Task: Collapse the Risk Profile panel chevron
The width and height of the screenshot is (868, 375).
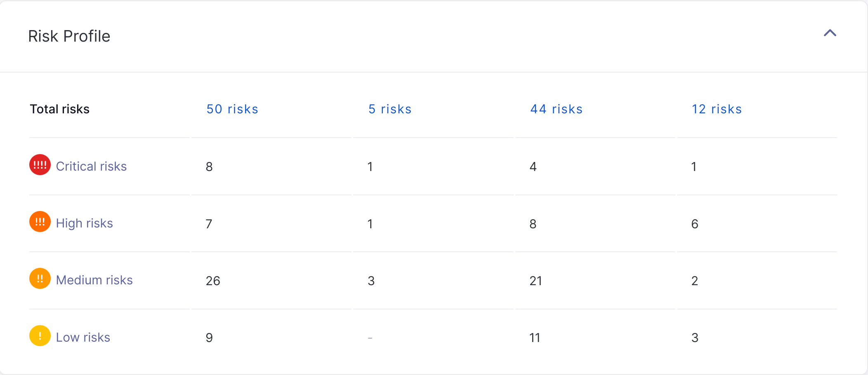Action: point(830,33)
